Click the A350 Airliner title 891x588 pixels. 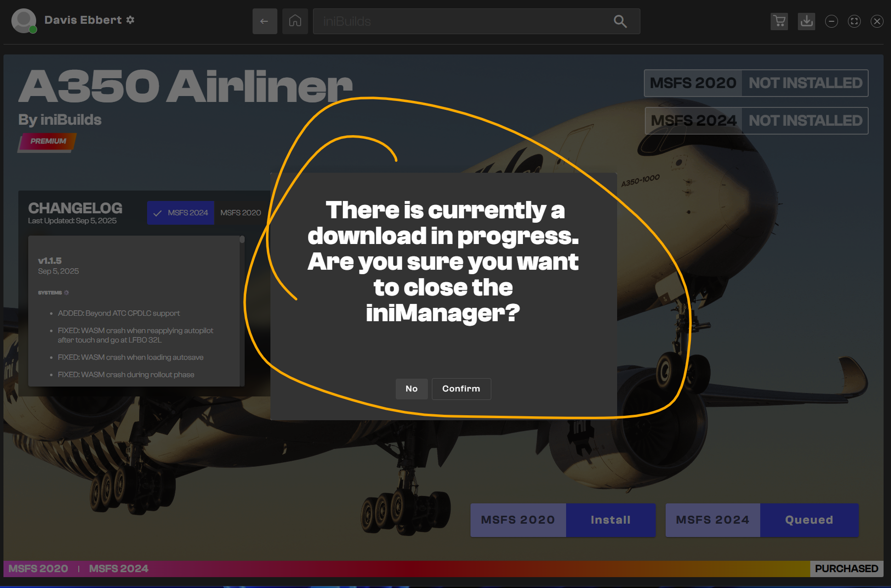click(x=185, y=86)
